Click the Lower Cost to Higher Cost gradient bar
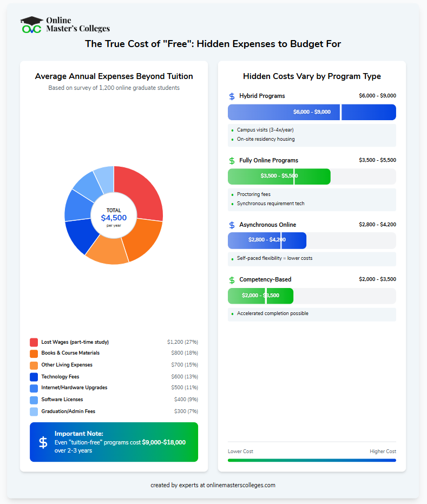 [312, 460]
